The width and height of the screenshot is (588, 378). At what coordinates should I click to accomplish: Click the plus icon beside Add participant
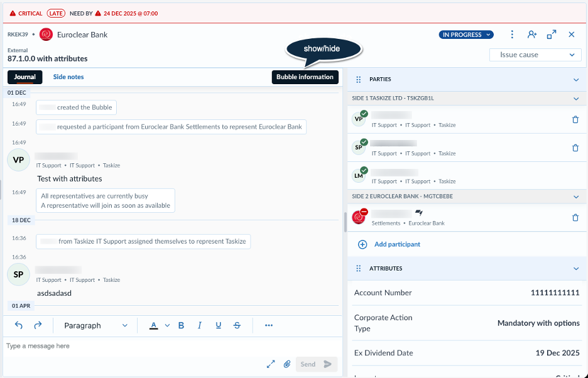(362, 244)
